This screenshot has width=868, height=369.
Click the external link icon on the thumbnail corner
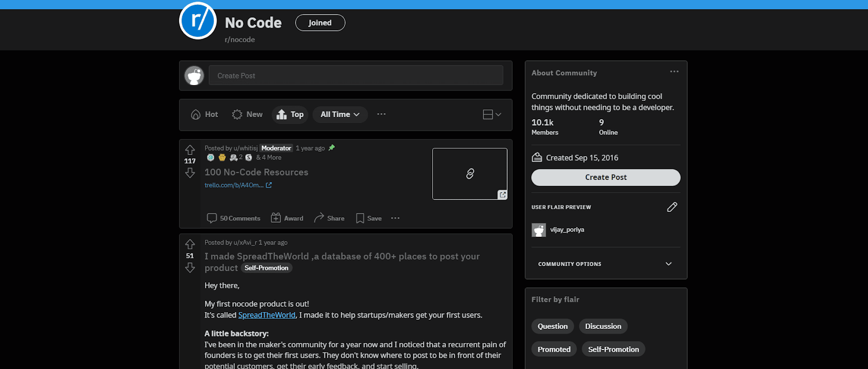[x=503, y=195]
